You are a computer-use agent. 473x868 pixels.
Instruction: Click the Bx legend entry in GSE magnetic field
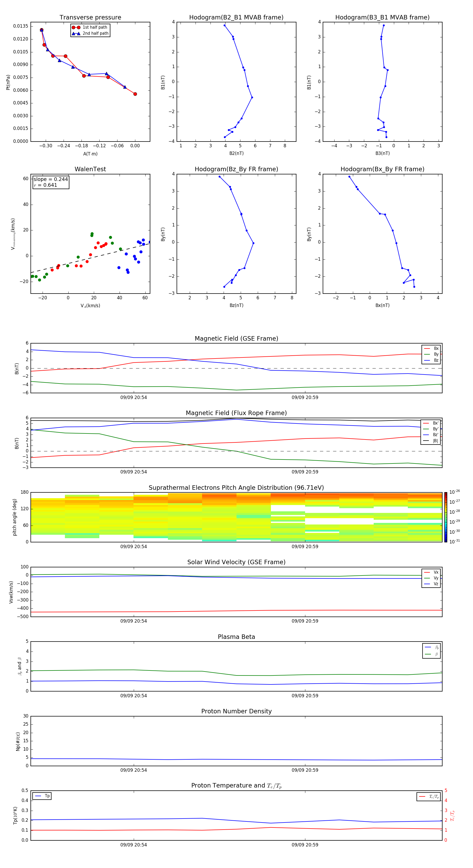pyautogui.click(x=431, y=349)
